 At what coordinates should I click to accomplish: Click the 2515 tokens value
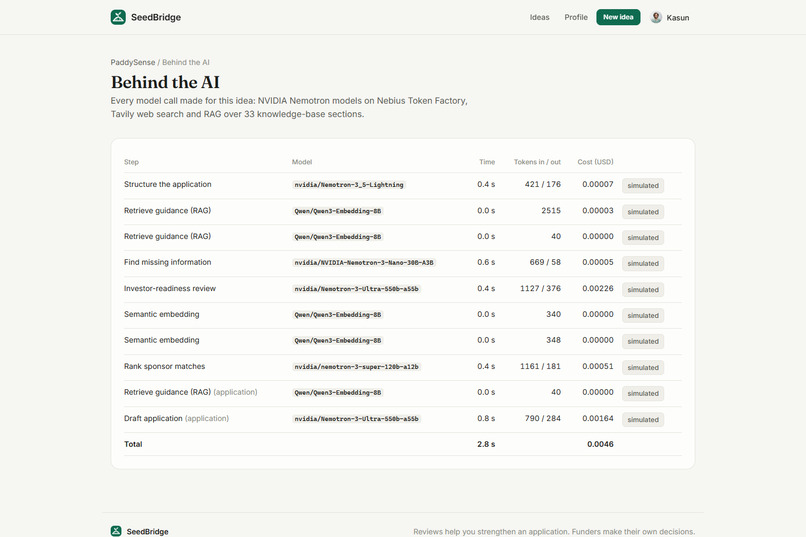[x=551, y=210]
